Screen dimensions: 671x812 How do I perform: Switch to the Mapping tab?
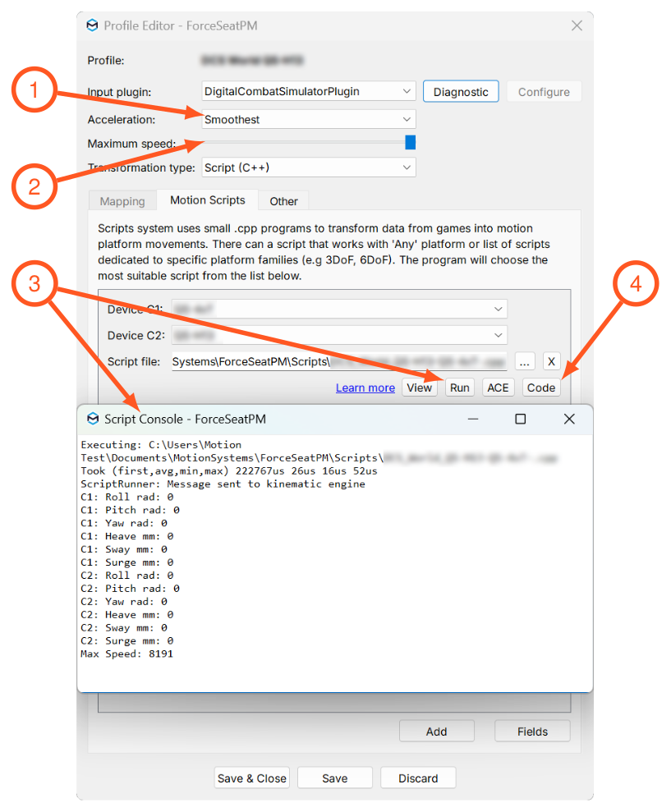122,201
